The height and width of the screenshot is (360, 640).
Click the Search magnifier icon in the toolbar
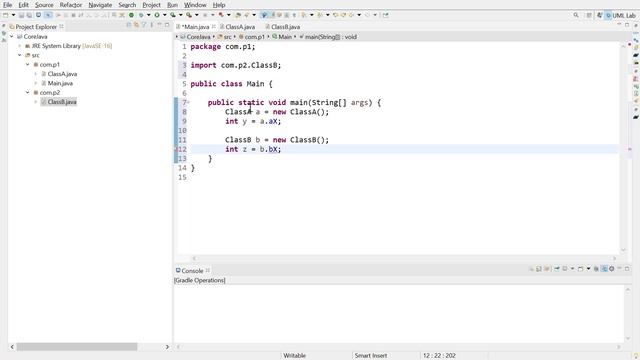576,15
